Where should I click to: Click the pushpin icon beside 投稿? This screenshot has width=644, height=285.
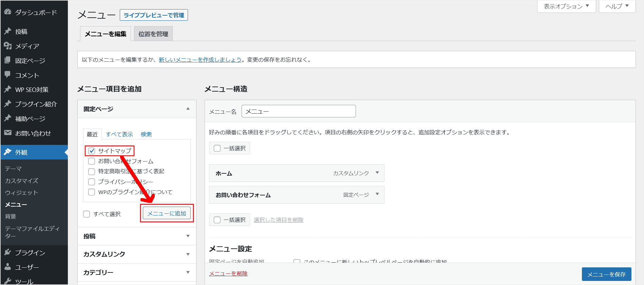[8, 31]
